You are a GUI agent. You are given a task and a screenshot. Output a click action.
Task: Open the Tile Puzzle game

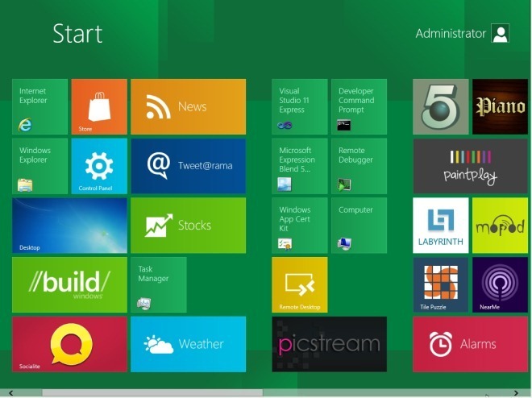440,284
